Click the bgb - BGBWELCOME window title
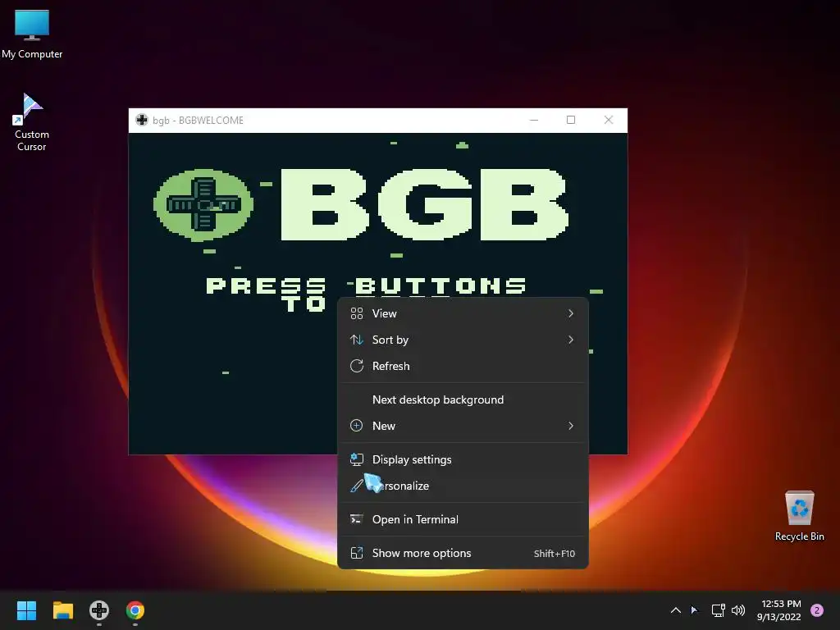 click(199, 121)
